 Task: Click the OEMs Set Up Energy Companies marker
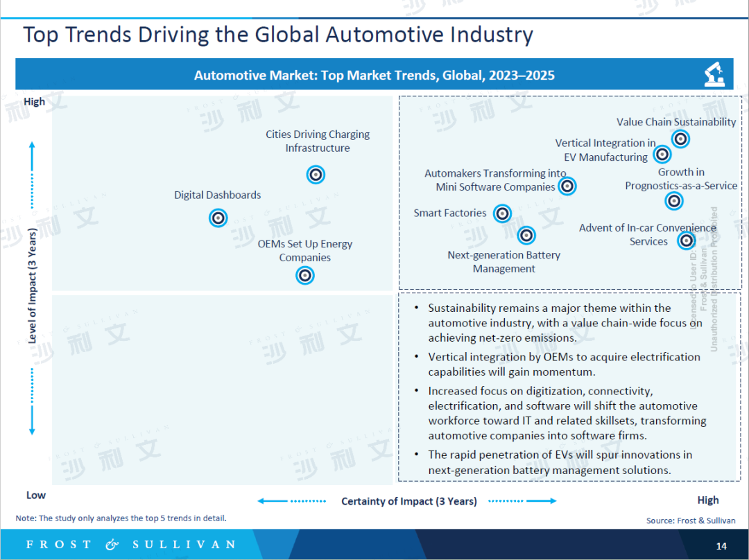(x=305, y=275)
